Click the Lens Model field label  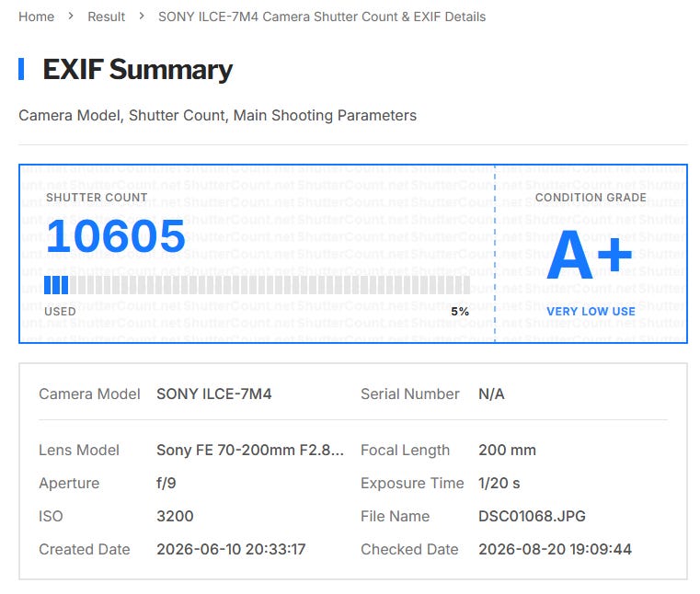tap(79, 450)
